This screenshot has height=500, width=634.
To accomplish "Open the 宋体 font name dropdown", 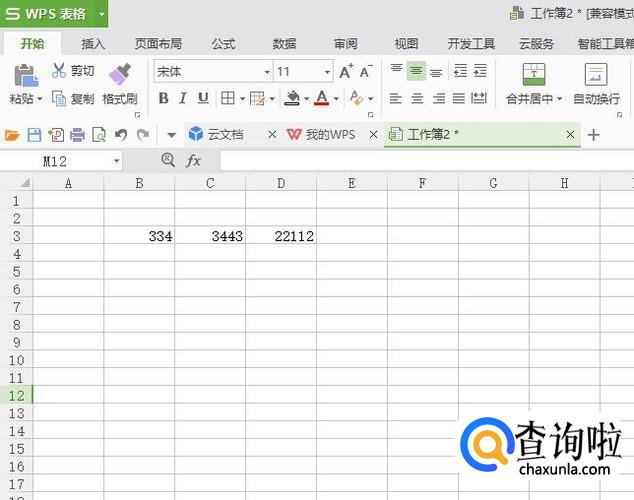I will tap(267, 72).
